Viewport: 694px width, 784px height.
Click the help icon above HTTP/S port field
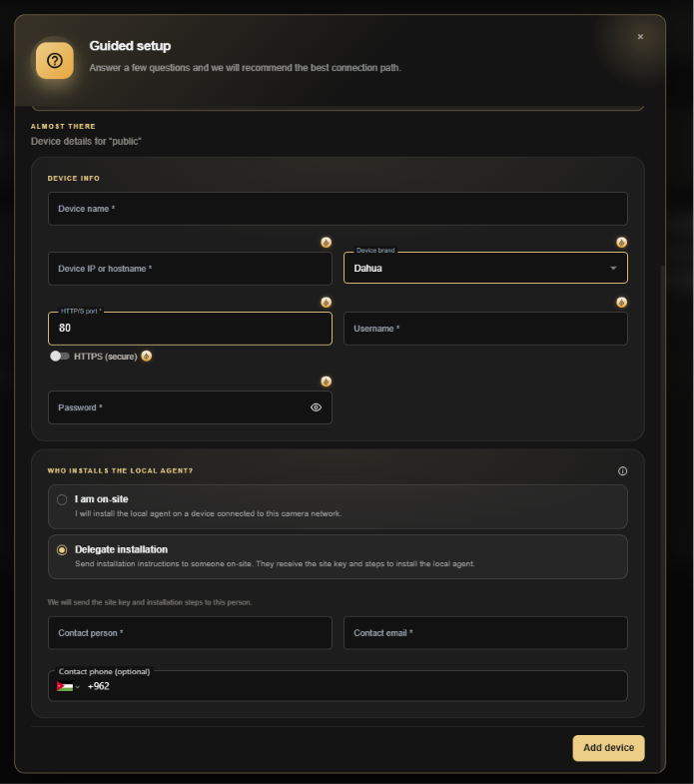coord(326,303)
